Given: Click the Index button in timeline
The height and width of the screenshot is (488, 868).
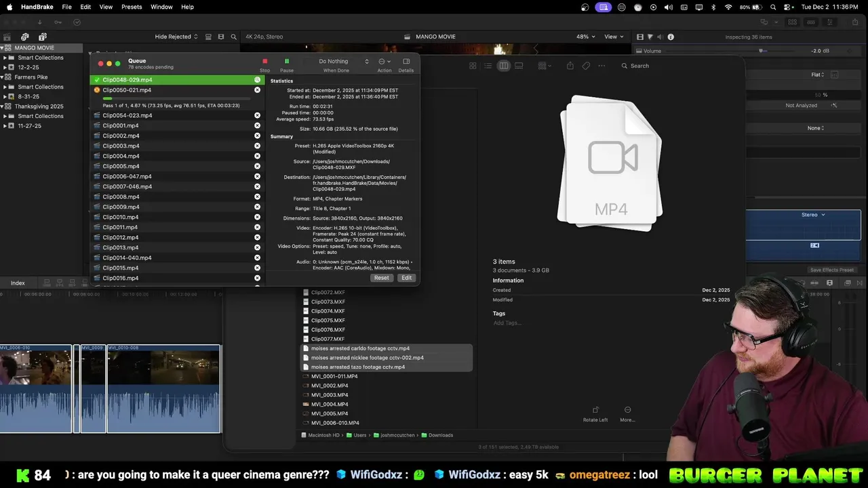Looking at the screenshot, I should point(18,283).
